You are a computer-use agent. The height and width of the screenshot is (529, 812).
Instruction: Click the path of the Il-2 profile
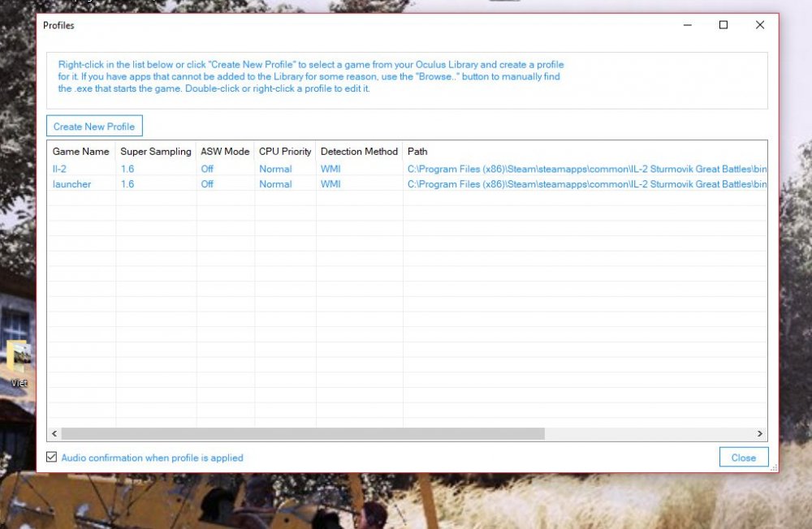[x=587, y=169]
